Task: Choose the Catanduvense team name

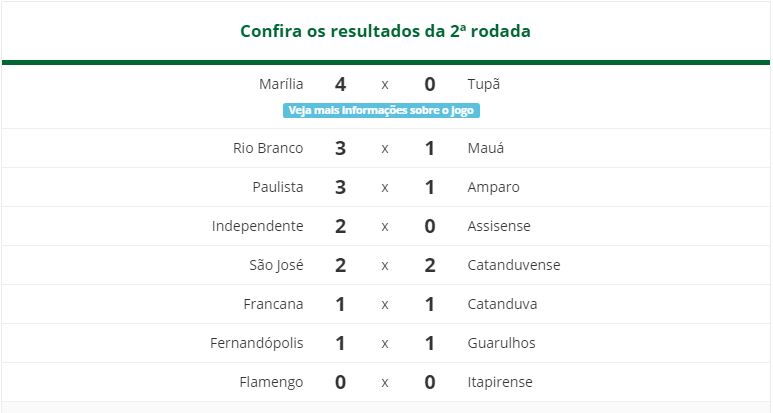Action: click(514, 265)
